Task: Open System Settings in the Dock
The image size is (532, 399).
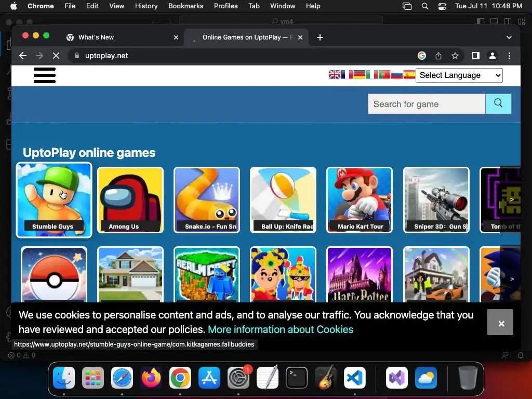Action: coord(238,378)
